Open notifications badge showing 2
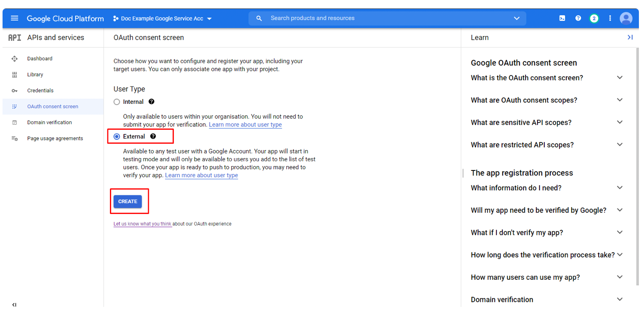This screenshot has width=644, height=323. (594, 18)
